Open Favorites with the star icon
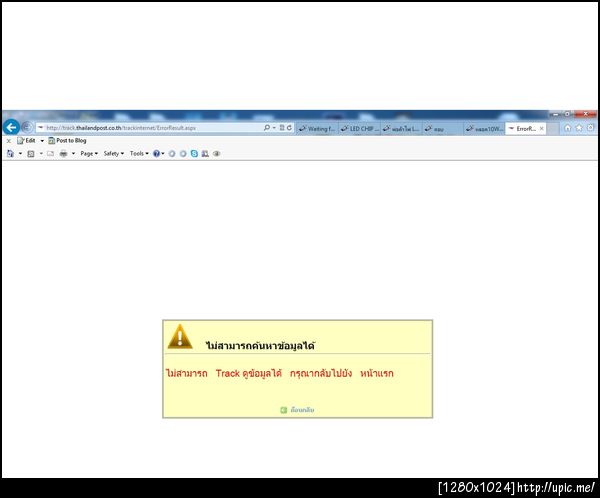 pyautogui.click(x=579, y=128)
